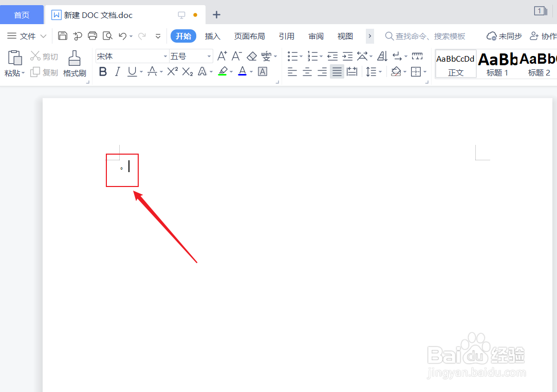The height and width of the screenshot is (392, 557).
Task: Click the 剪切 cut button
Action: point(44,56)
